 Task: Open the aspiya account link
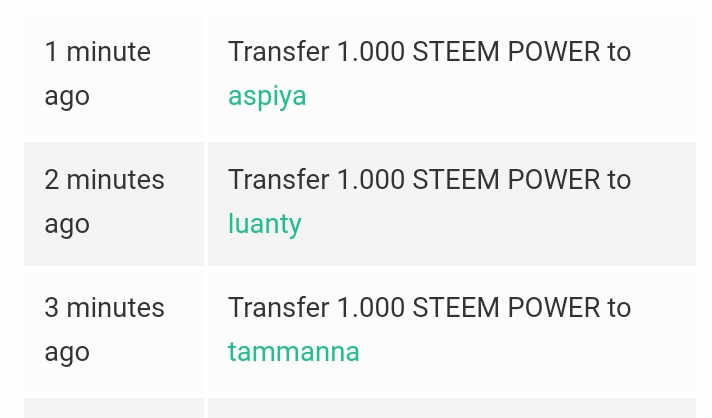tap(267, 97)
